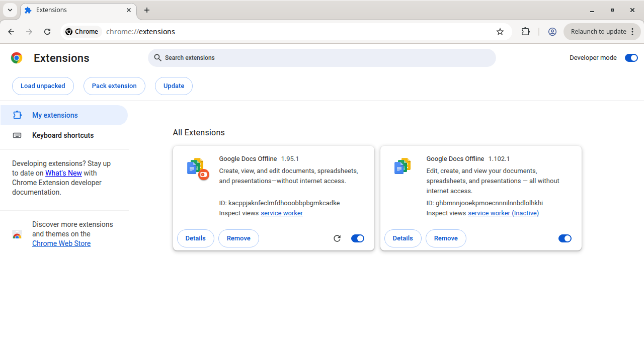Click the Chrome site info chip
Screen dimensions: 644x337
(x=82, y=32)
